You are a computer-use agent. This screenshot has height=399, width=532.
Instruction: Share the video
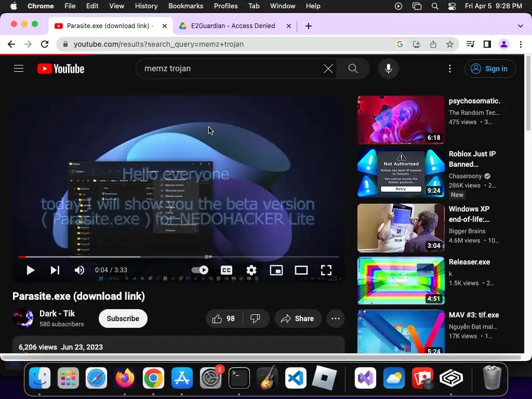point(298,318)
